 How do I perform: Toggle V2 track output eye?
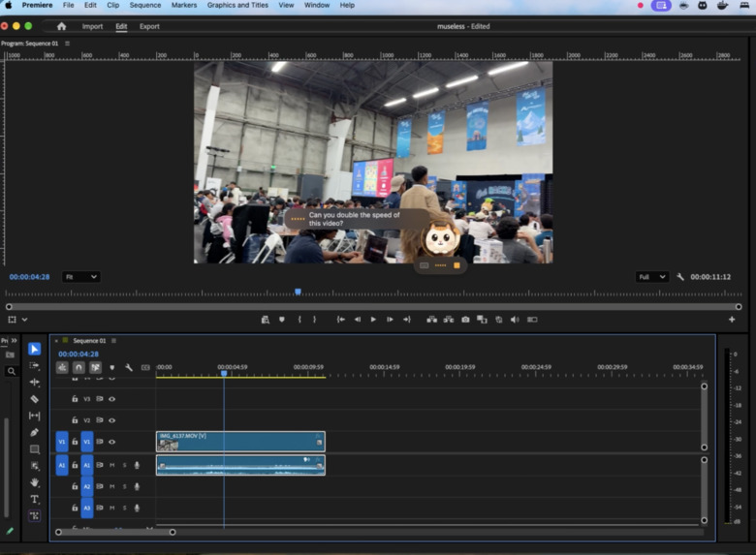pyautogui.click(x=111, y=420)
